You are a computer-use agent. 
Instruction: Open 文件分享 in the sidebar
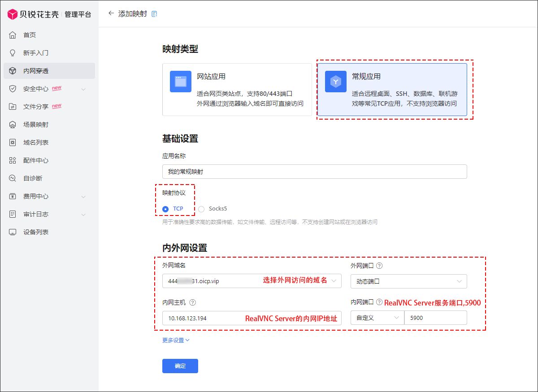pyautogui.click(x=49, y=107)
